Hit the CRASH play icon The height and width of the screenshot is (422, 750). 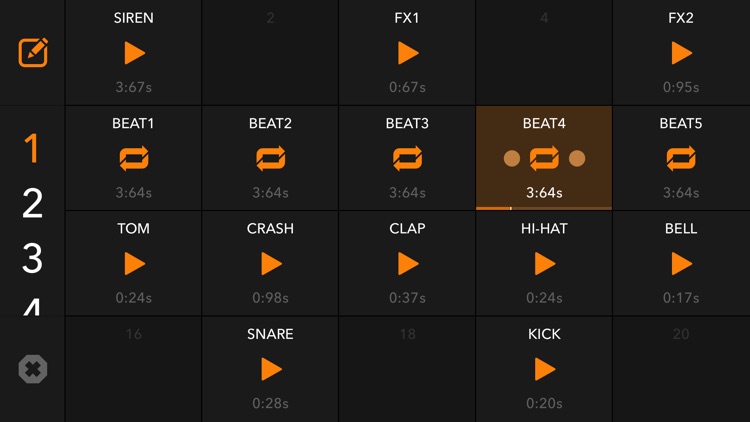[x=270, y=264]
